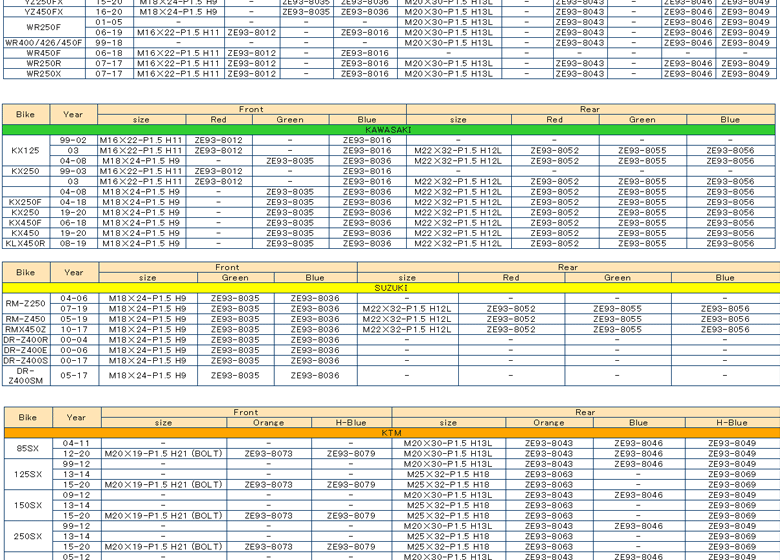
Task: Click ZE93-8079 in the 85SX 12-20 row
Action: pos(351,454)
